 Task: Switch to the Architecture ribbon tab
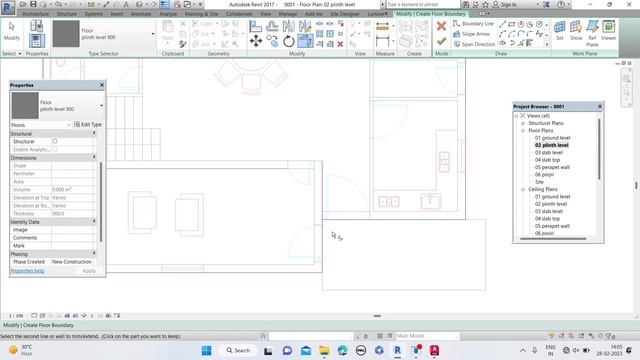[x=36, y=14]
